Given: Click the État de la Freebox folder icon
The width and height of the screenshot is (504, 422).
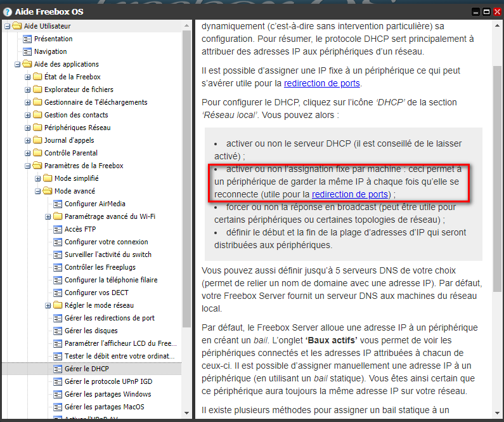Looking at the screenshot, I should pos(37,77).
